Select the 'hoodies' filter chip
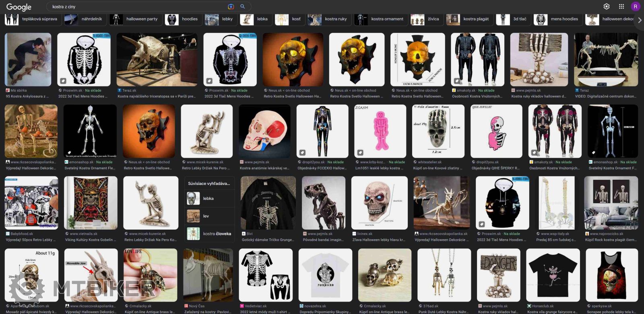The width and height of the screenshot is (644, 314). (183, 19)
